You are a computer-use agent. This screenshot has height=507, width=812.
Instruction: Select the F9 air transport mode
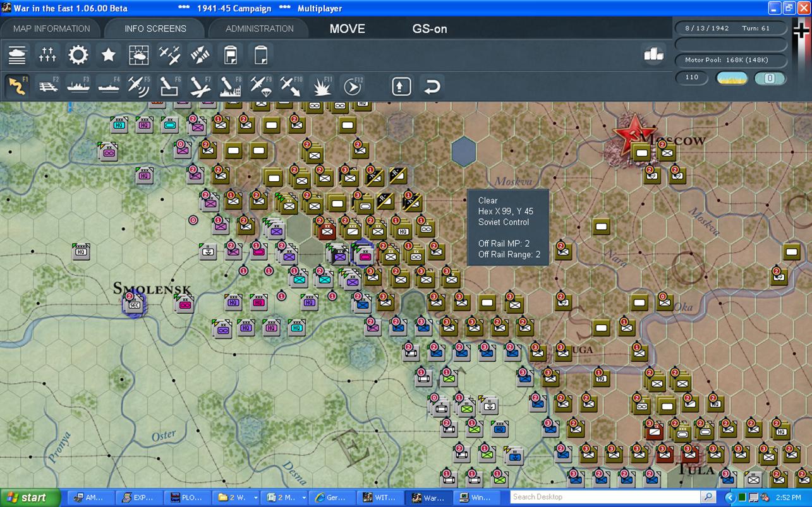[260, 86]
